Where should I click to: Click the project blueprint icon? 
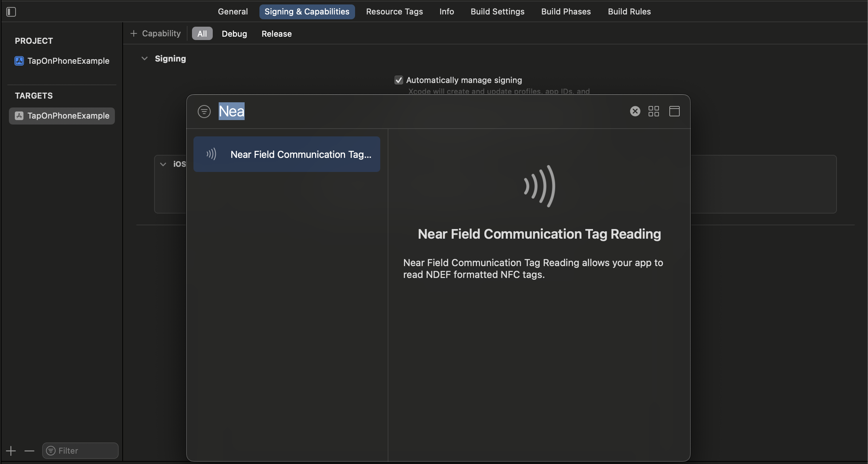[x=19, y=61]
